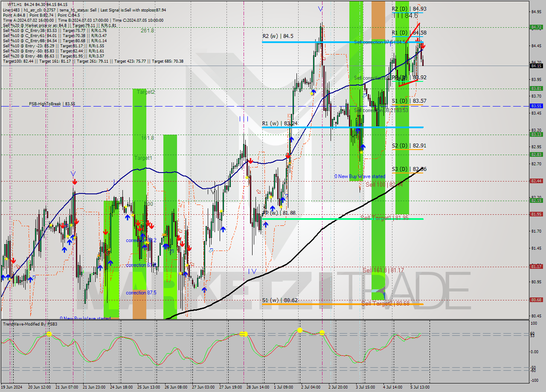Viewport: 546px width, 392px height.
Task: Click the 'Sell Target1 | 81.95' label
Action: coord(384,218)
